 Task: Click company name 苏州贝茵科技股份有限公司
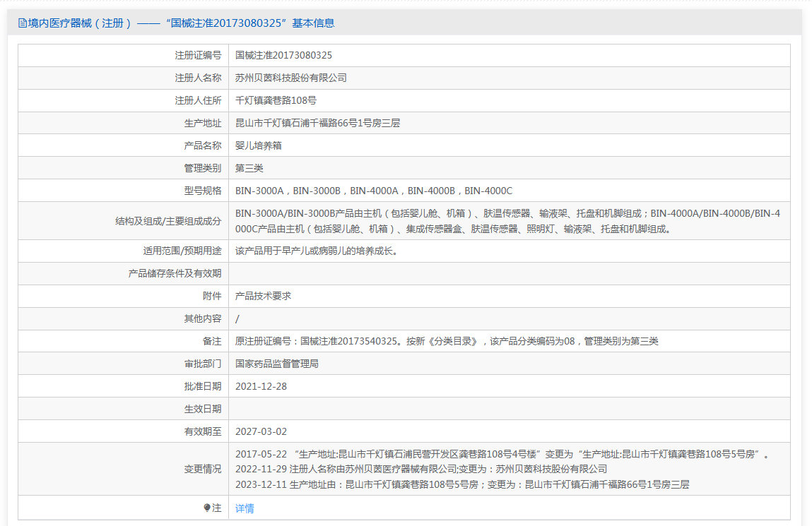(x=291, y=78)
